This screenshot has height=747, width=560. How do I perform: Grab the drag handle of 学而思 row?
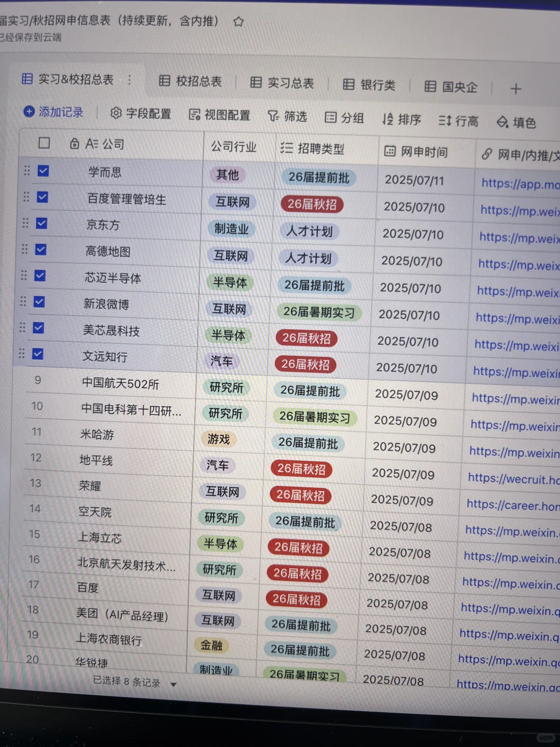pyautogui.click(x=27, y=170)
